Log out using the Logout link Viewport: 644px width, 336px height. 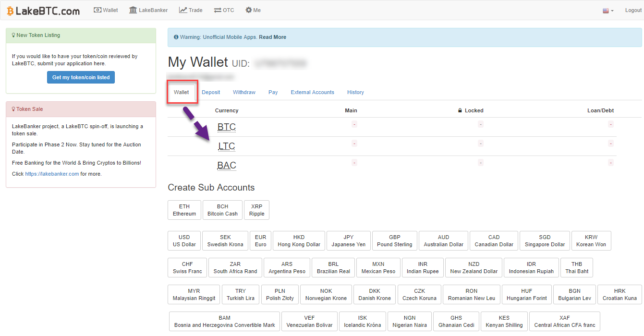tap(633, 11)
